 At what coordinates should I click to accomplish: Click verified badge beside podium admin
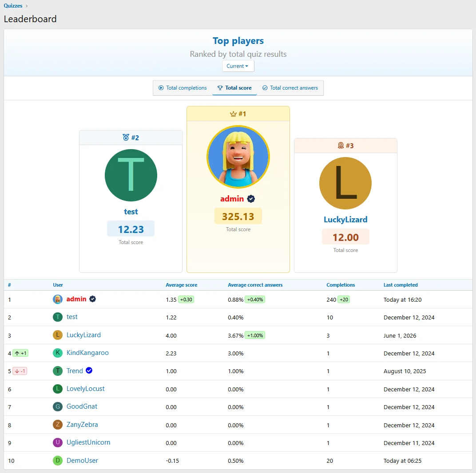251,199
